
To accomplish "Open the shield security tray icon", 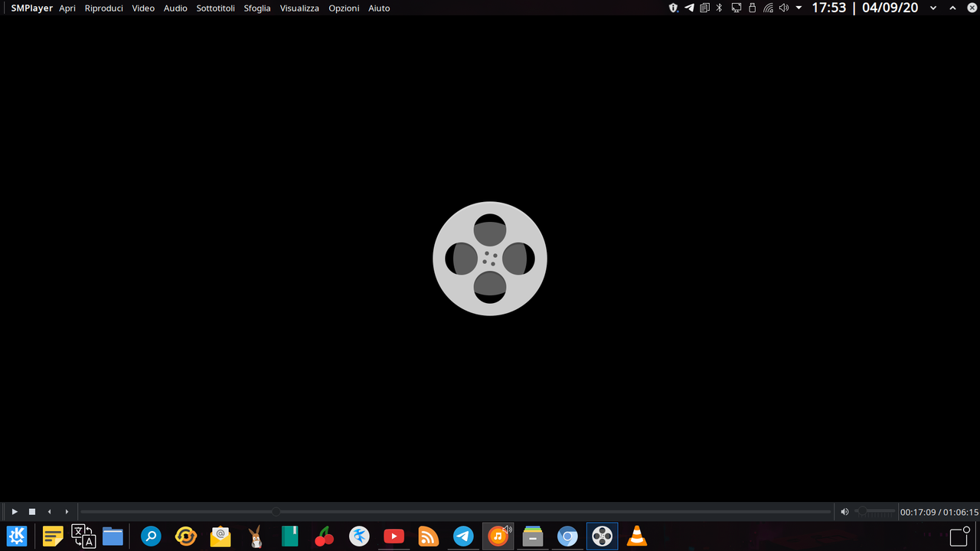I will [674, 8].
